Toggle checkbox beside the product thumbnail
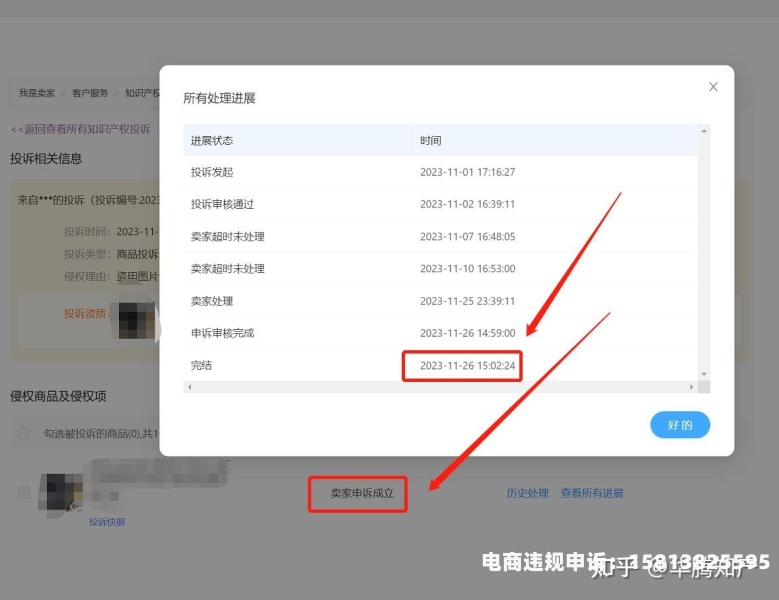Image resolution: width=779 pixels, height=600 pixels. click(x=23, y=493)
